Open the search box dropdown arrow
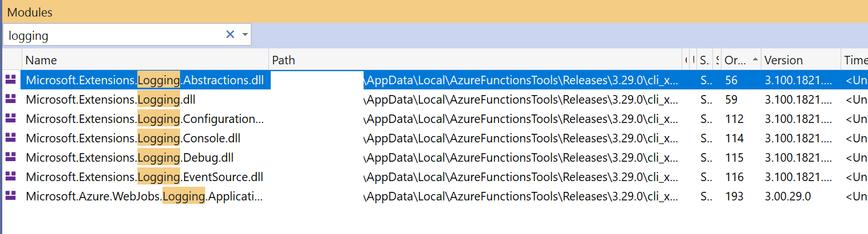The image size is (868, 234). coord(245,35)
